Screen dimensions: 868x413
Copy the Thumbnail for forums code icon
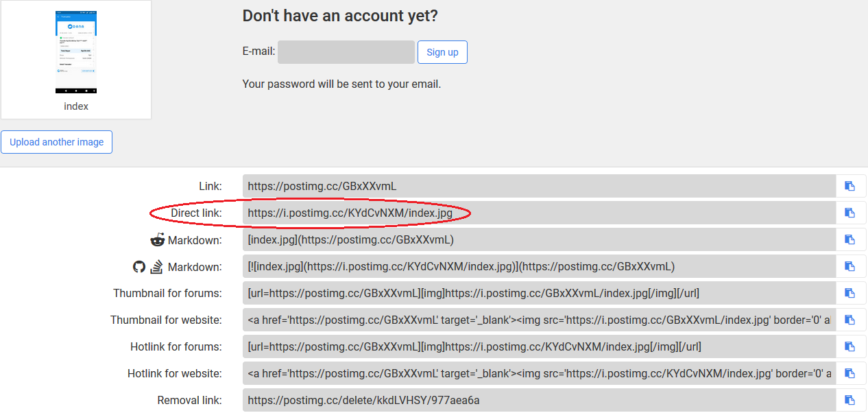(x=850, y=293)
